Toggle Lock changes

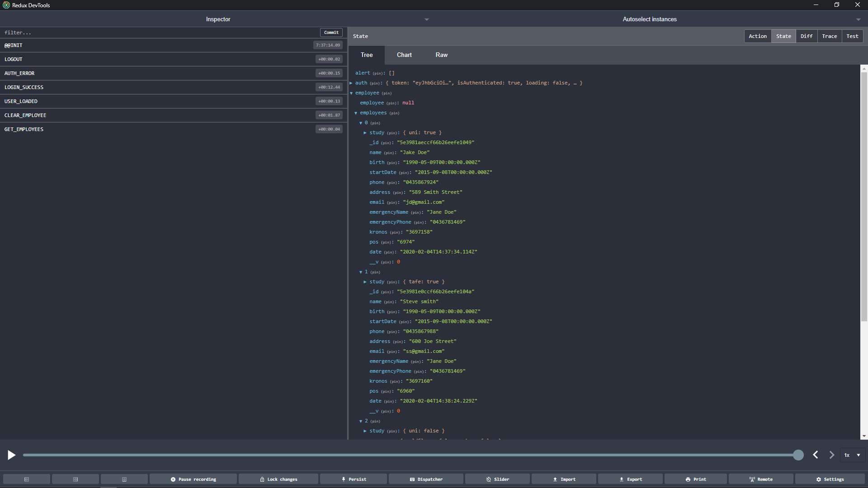pyautogui.click(x=278, y=479)
